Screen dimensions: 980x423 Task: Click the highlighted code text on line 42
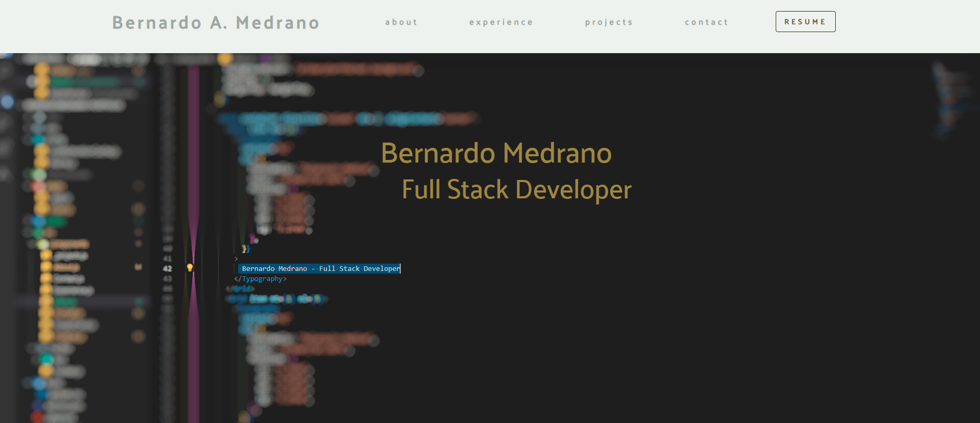[x=319, y=269]
